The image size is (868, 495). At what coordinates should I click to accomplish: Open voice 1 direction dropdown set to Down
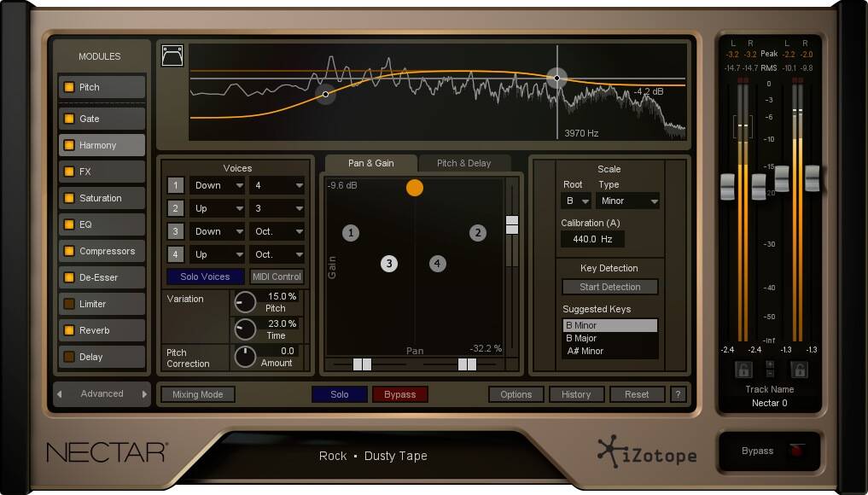(217, 185)
